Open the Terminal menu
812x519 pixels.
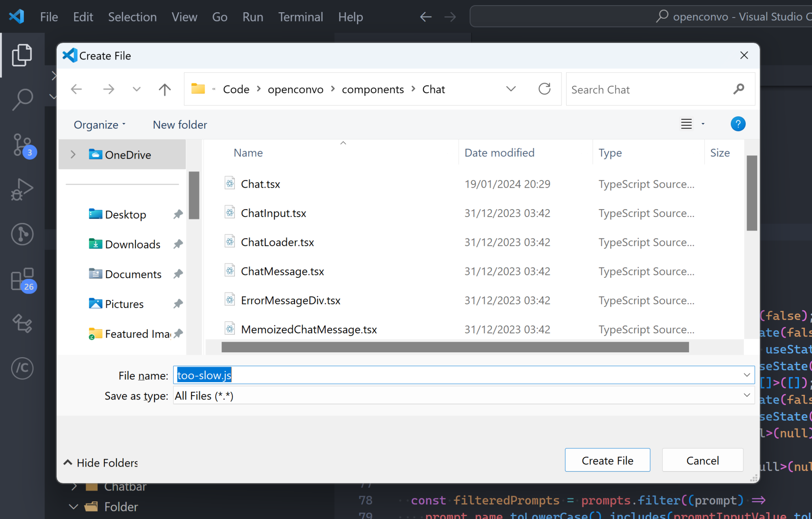(x=301, y=17)
